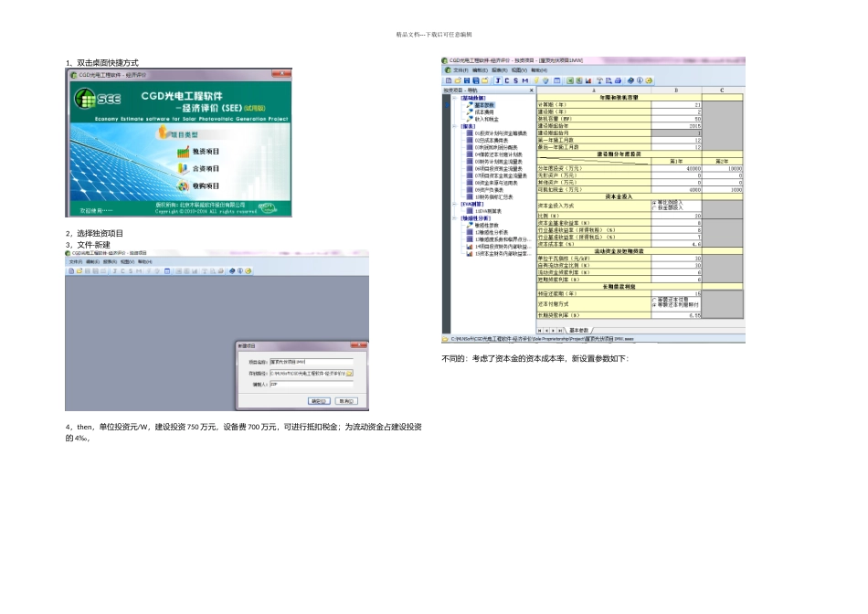Collapse the 基础数据 tree node
Image resolution: width=868 pixels, height=614 pixels.
tap(453, 98)
